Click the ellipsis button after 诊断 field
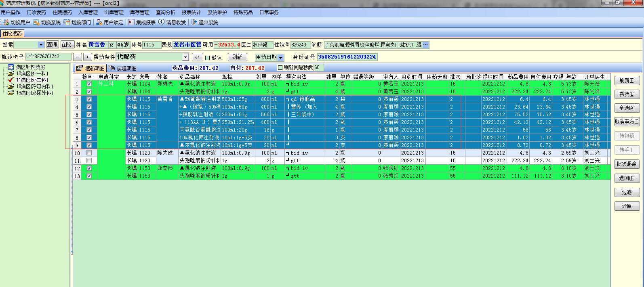Viewport: 644px width, 287px height. tap(425, 45)
